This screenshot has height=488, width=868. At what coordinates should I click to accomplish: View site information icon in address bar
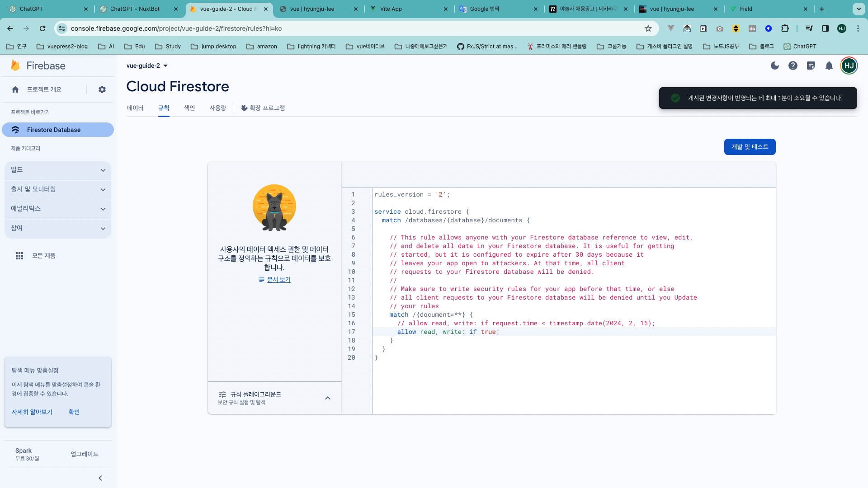click(62, 28)
